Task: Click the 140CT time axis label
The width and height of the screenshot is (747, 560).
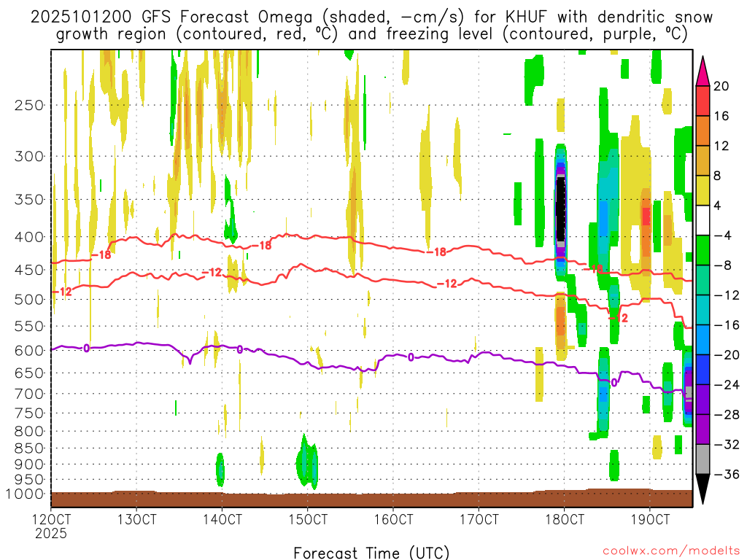Action: 222,519
